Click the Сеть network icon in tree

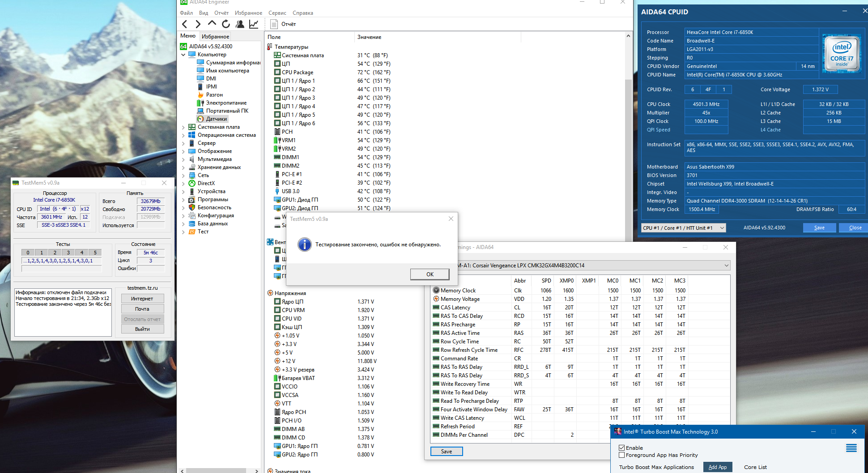[x=192, y=175]
